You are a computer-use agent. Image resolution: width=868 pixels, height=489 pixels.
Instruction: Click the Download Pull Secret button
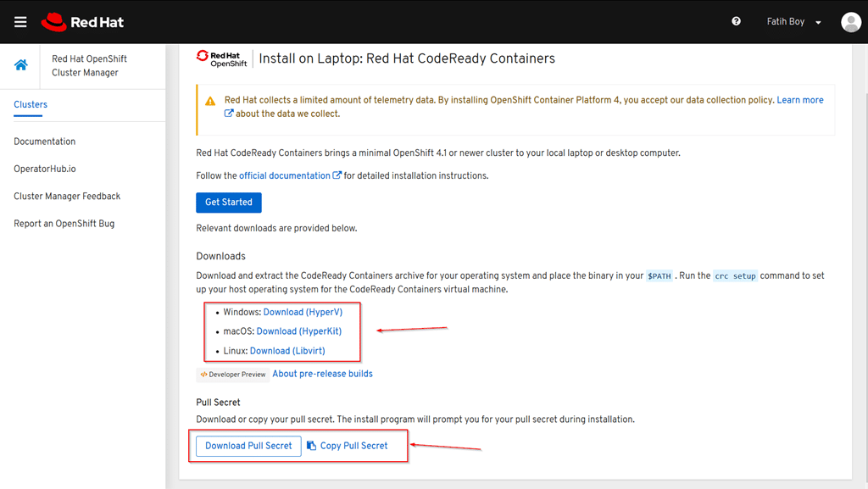point(248,446)
